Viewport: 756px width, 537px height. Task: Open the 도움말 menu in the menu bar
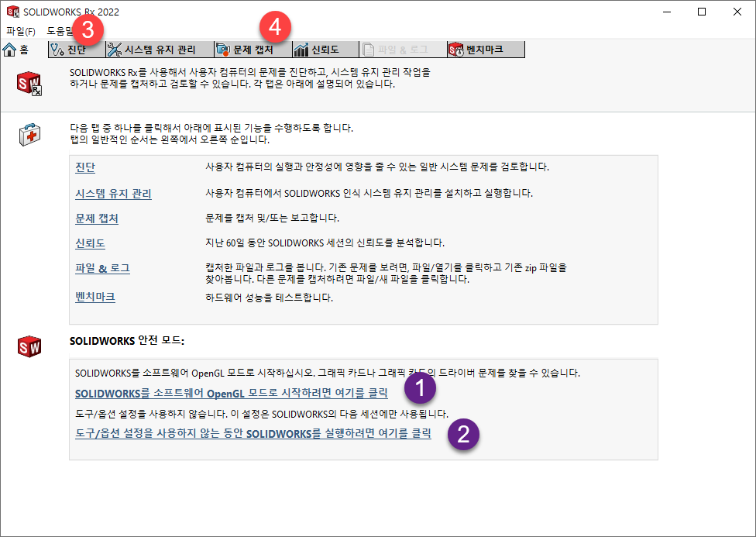[x=60, y=31]
